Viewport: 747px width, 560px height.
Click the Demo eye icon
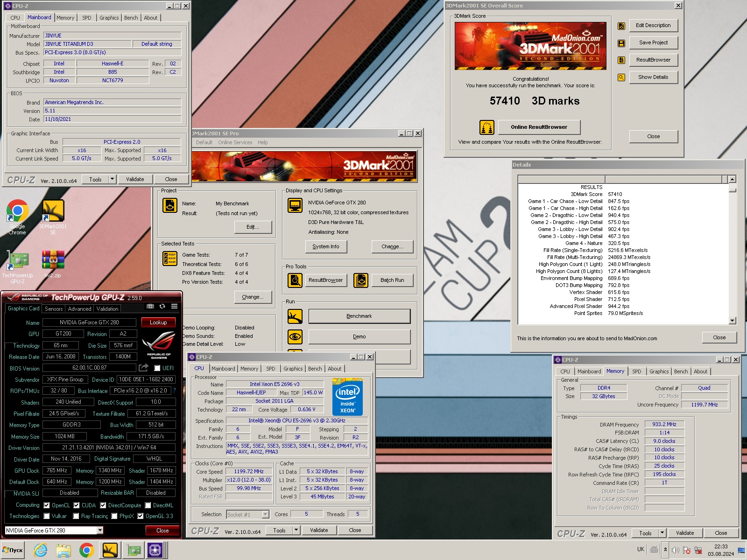pyautogui.click(x=295, y=337)
